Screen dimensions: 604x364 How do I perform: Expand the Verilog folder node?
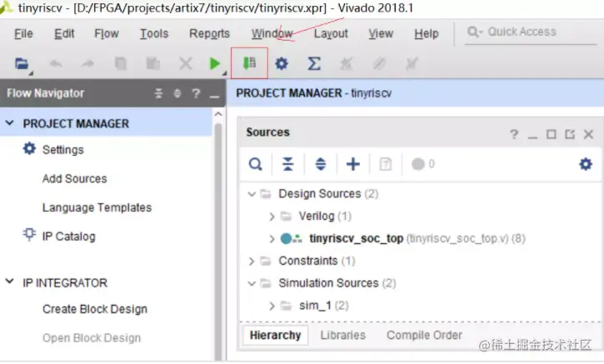coord(272,217)
